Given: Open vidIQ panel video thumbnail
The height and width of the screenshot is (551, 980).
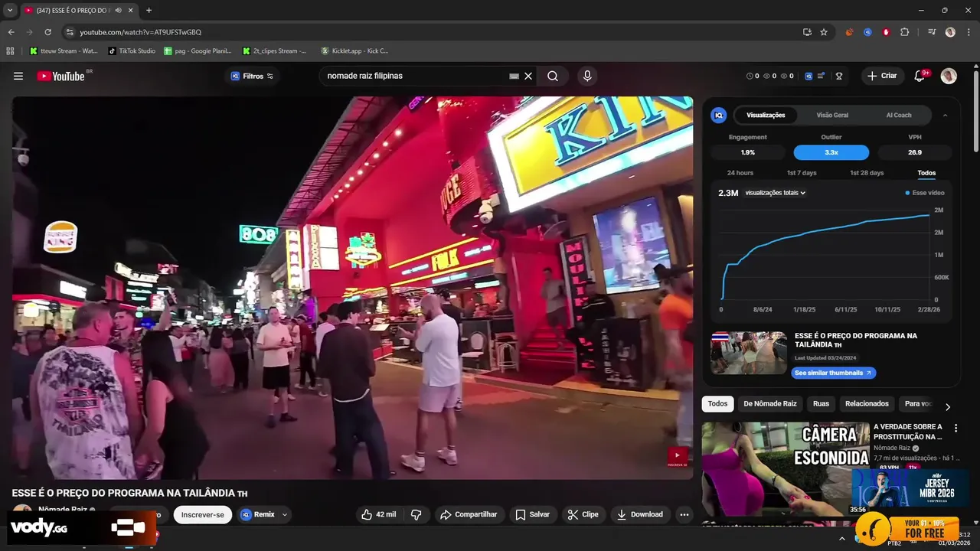Looking at the screenshot, I should click(749, 353).
